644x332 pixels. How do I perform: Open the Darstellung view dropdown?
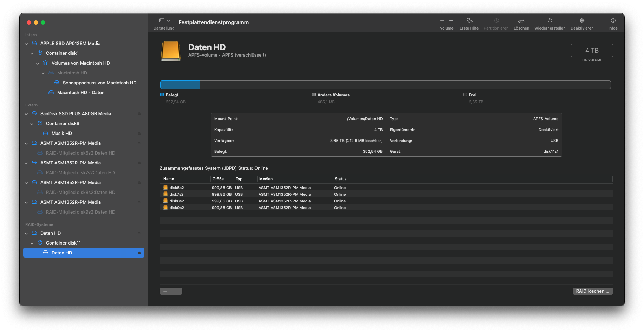point(164,21)
